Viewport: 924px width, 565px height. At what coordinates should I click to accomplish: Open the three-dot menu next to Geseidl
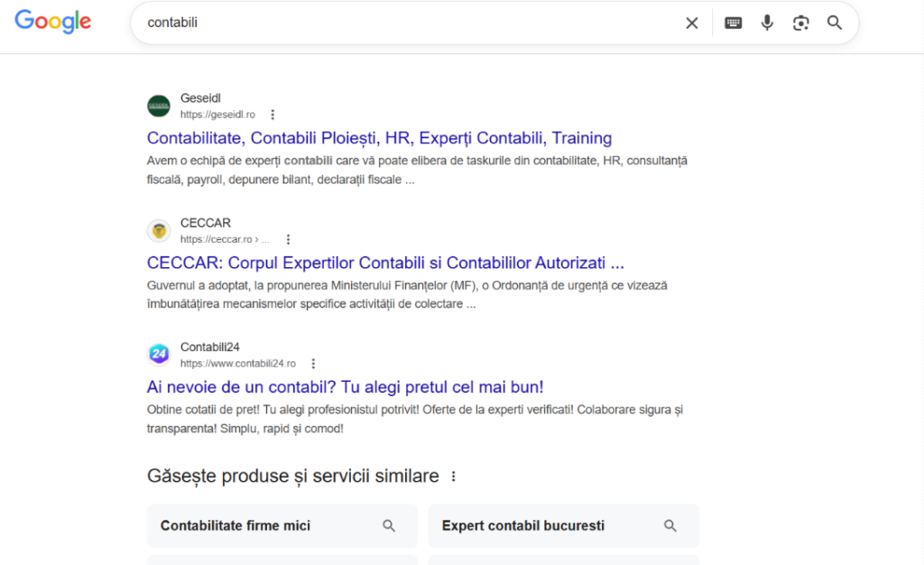tap(273, 115)
